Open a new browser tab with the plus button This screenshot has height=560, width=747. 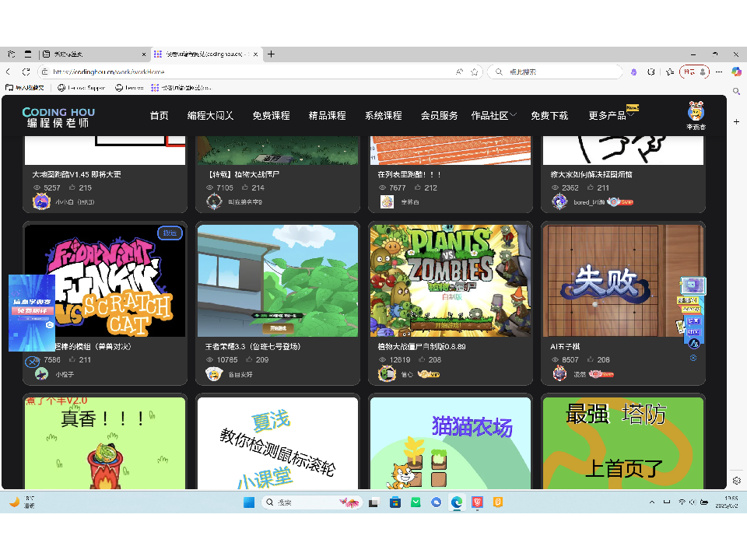(x=271, y=54)
